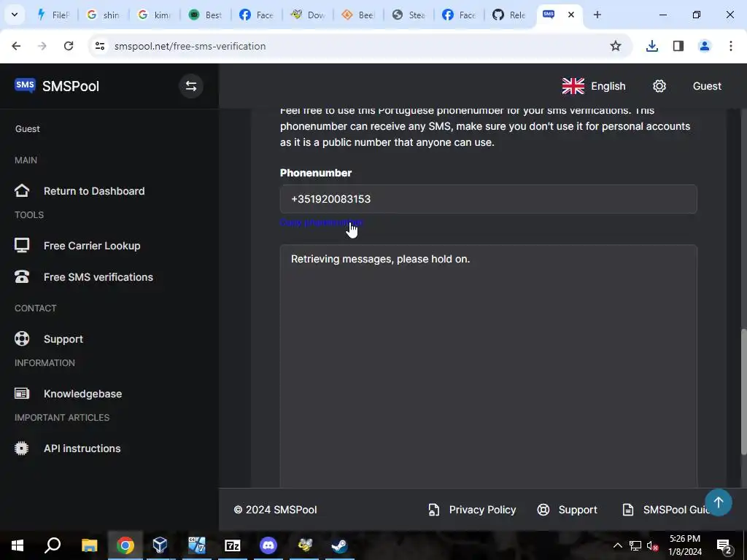The height and width of the screenshot is (560, 747).
Task: Open Chrome profile avatar icon
Action: [704, 46]
